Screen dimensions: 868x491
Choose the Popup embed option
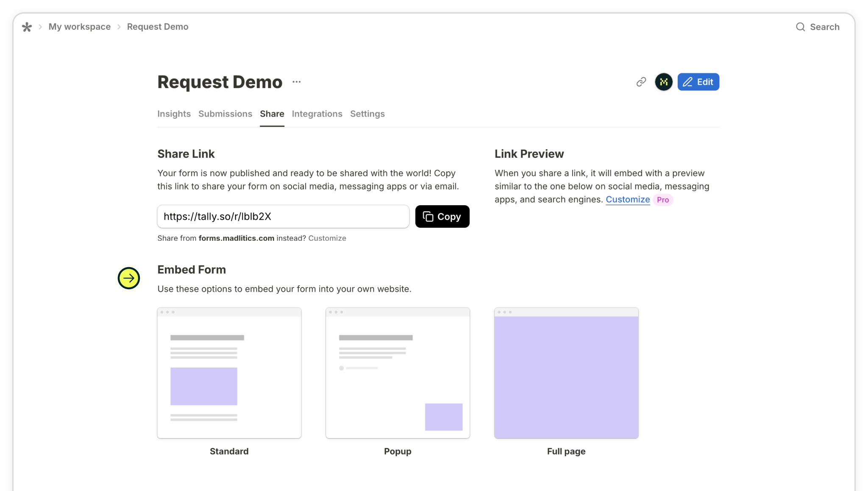point(398,373)
